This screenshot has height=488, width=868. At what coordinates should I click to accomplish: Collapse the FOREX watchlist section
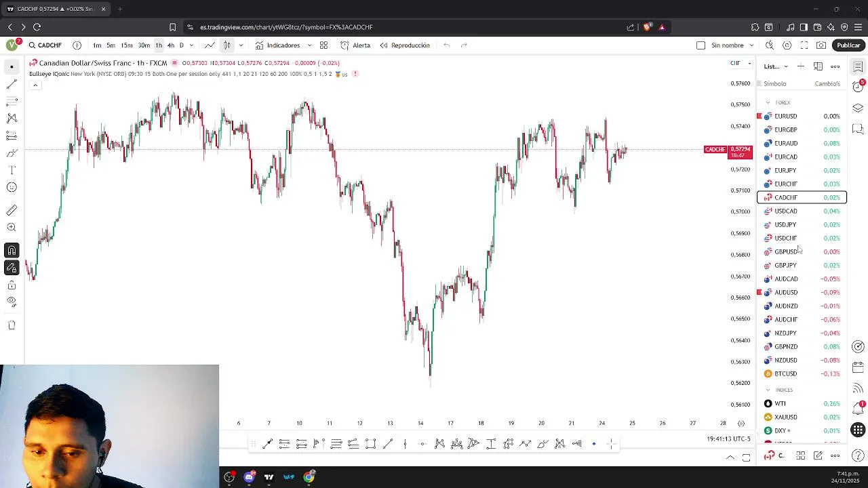pos(768,103)
